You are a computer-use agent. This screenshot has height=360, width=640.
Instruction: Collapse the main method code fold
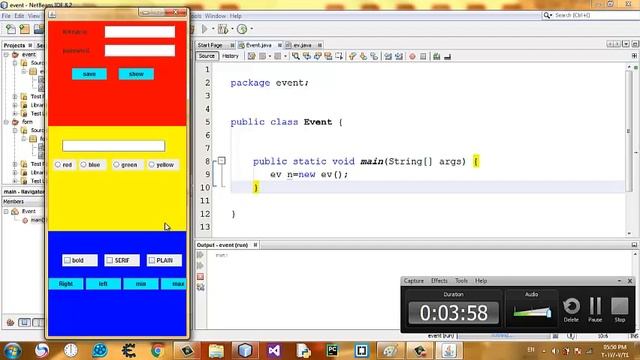coord(222,161)
